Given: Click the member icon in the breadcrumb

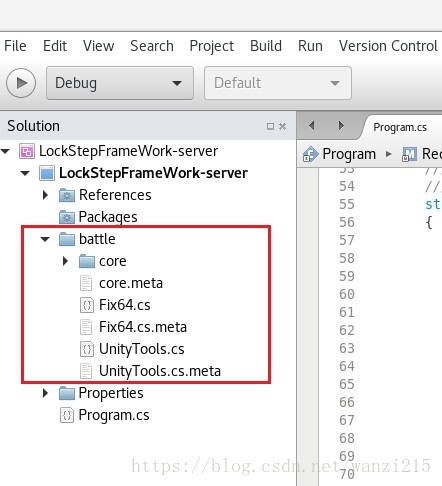Looking at the screenshot, I should [409, 154].
